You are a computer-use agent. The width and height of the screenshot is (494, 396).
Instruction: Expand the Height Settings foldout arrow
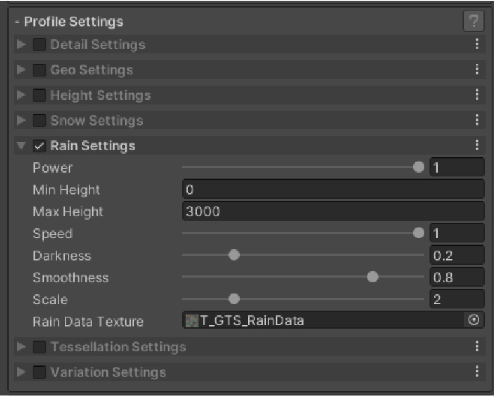[21, 95]
